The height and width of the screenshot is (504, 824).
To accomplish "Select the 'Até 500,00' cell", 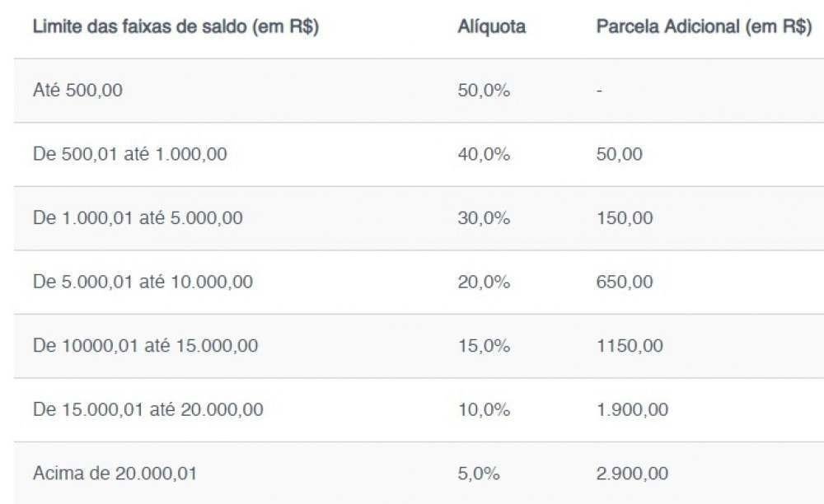I will click(77, 91).
